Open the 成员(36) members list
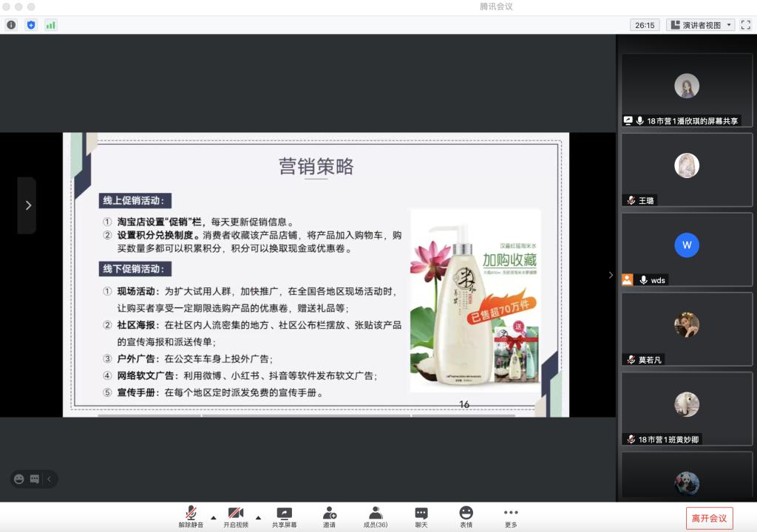This screenshot has height=532, width=757. [x=375, y=516]
